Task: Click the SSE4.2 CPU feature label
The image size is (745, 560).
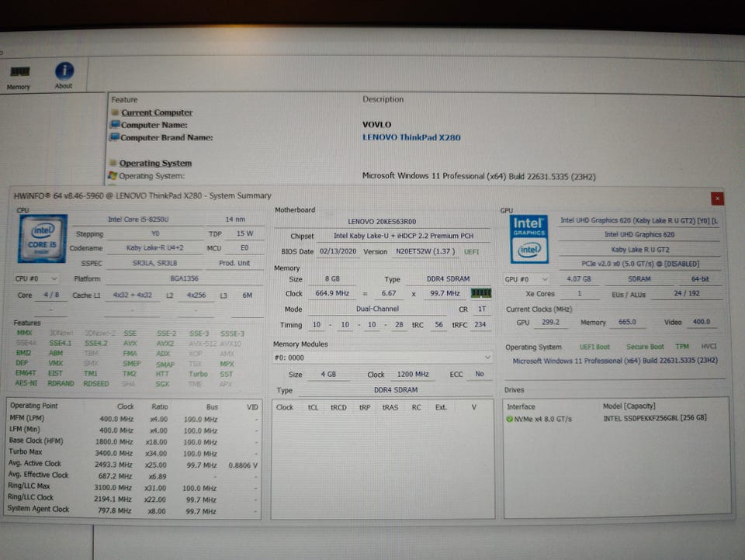Action: click(x=96, y=343)
